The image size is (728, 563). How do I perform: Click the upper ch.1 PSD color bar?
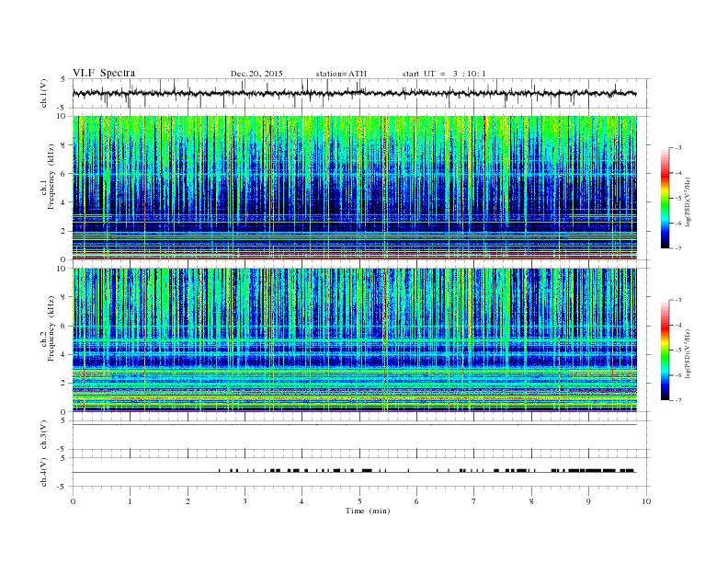coord(665,198)
